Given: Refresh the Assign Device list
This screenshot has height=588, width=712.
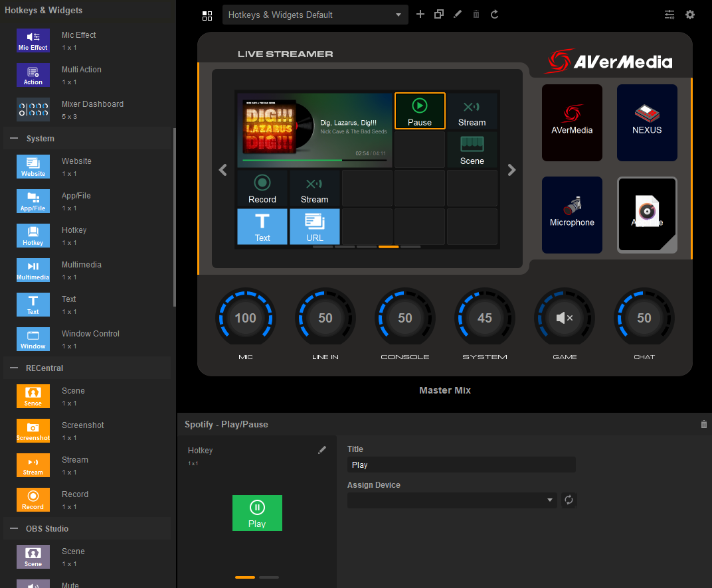Looking at the screenshot, I should 569,500.
